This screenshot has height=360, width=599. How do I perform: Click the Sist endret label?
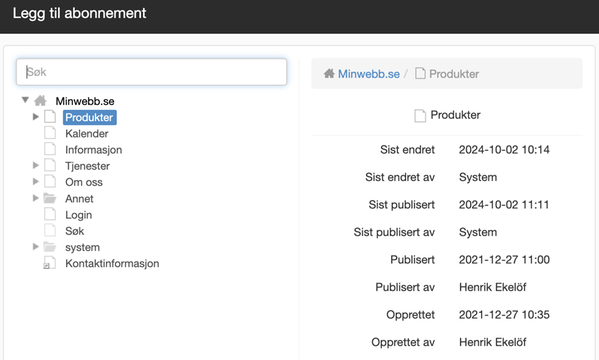pyautogui.click(x=407, y=149)
